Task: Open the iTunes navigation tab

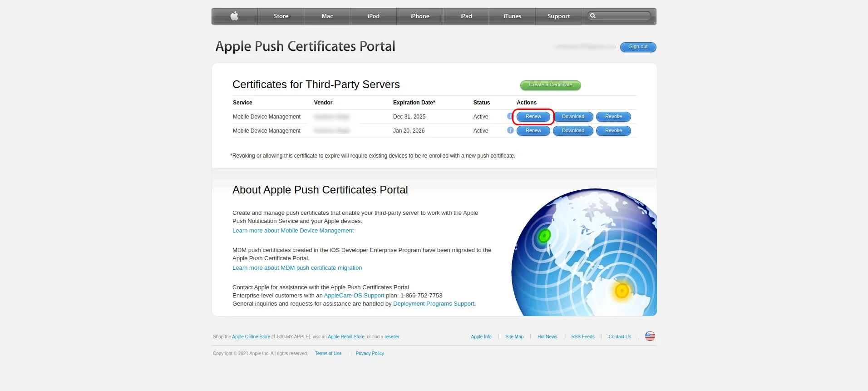Action: pyautogui.click(x=512, y=16)
